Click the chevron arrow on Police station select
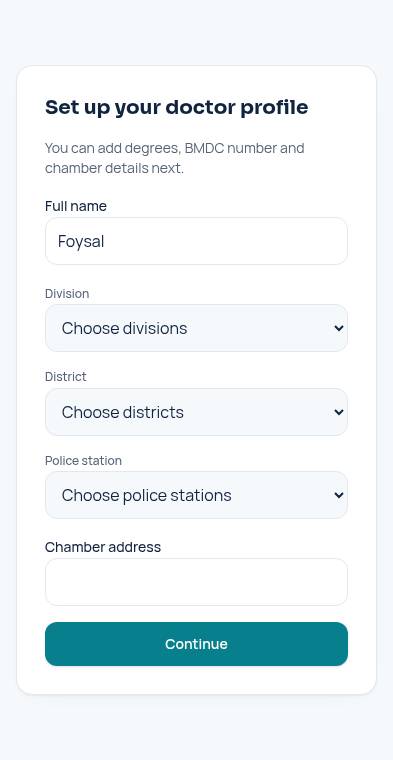 pyautogui.click(x=339, y=495)
